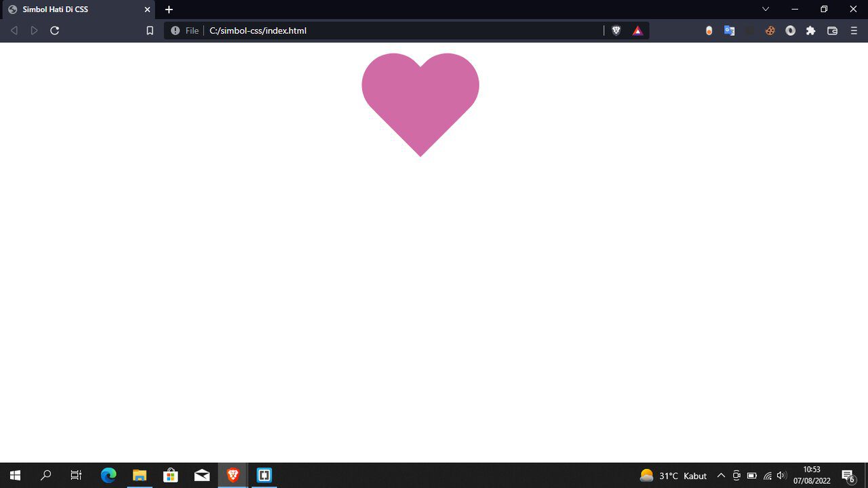Screen dimensions: 868x488
Task: Click the gray circular extension icon
Action: (790, 30)
